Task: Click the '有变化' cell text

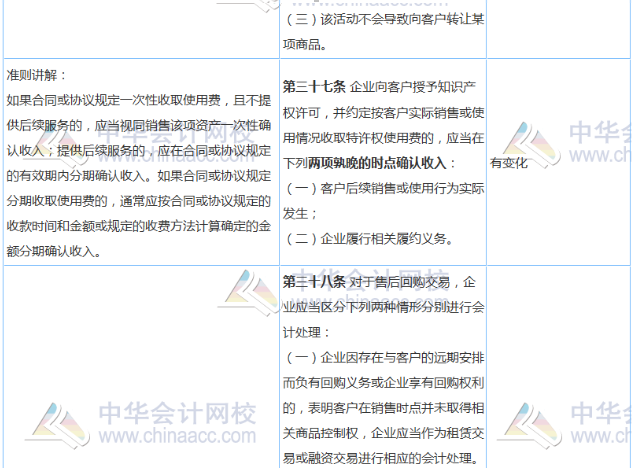Action: (x=509, y=163)
